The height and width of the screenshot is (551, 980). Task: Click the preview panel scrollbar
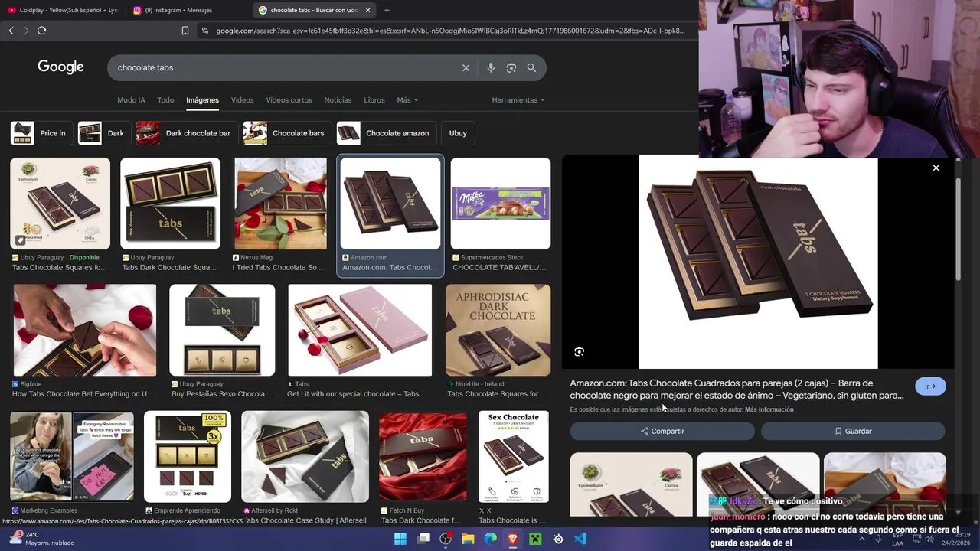(x=958, y=230)
